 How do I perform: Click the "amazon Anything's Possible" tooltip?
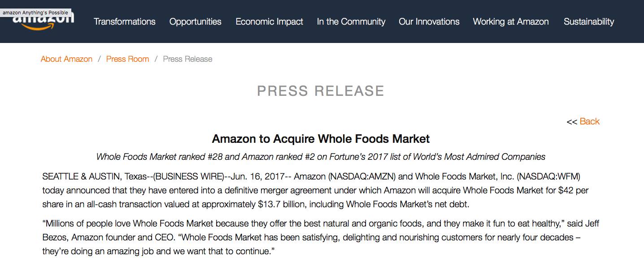click(x=35, y=13)
